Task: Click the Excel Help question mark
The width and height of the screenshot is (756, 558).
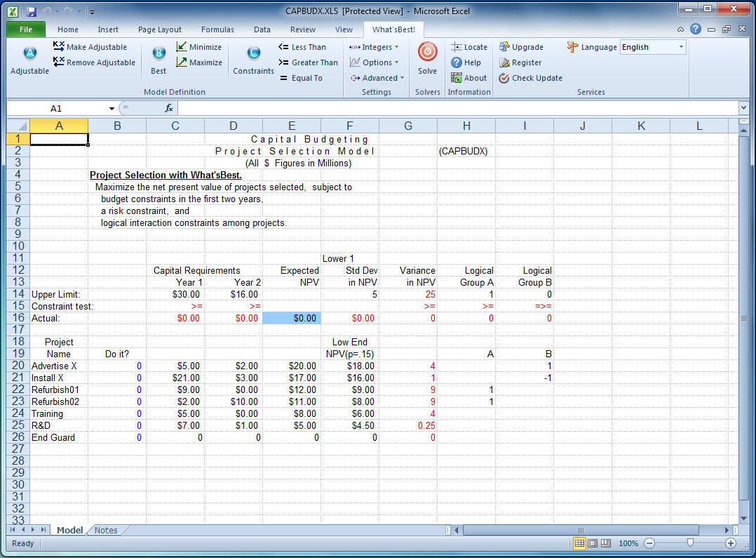Action: [x=695, y=29]
